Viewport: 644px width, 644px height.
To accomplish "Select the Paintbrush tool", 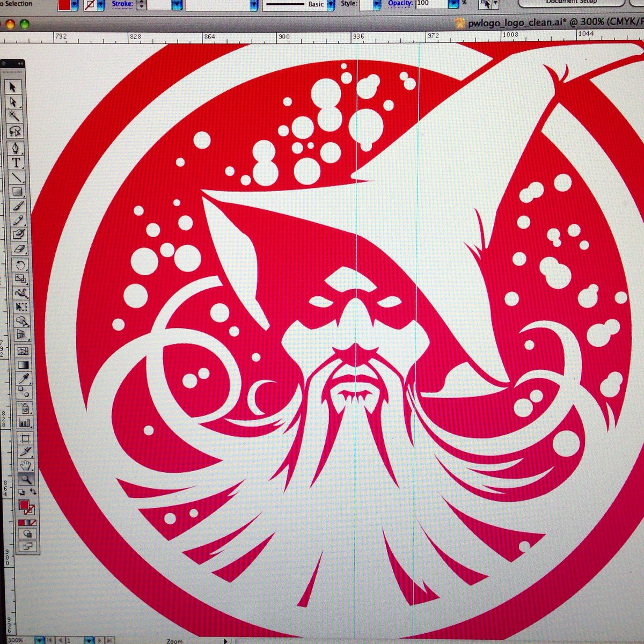I will [18, 206].
